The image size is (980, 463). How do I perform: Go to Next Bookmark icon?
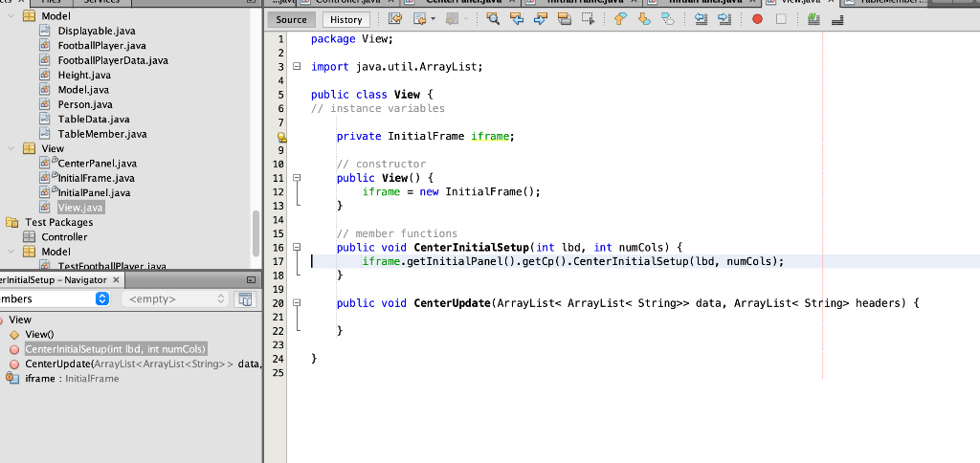point(644,19)
